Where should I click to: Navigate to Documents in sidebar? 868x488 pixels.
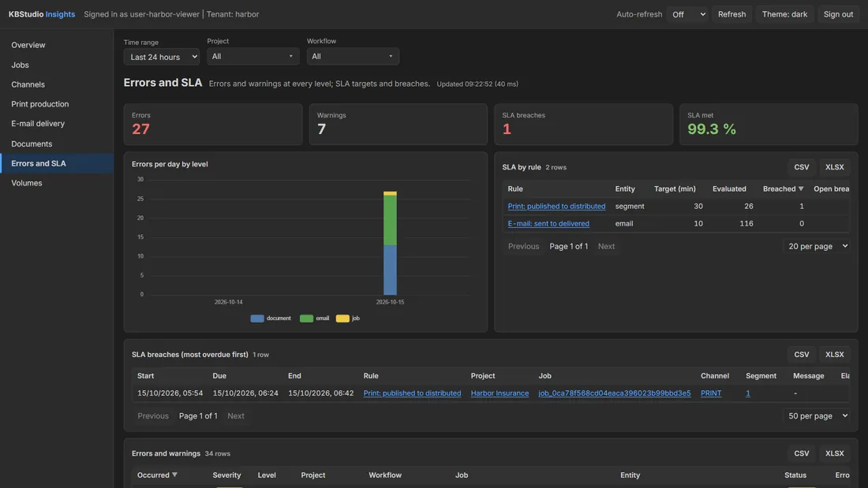[32, 143]
